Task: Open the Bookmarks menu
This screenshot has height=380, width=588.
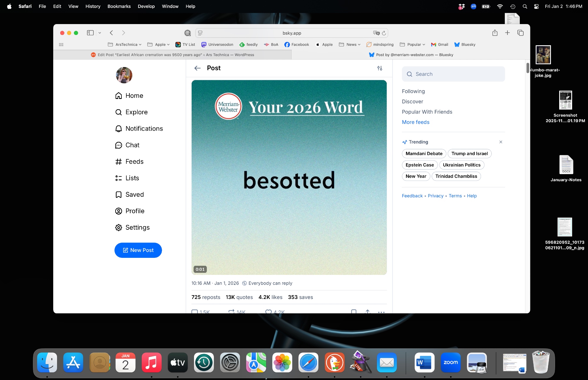Action: pyautogui.click(x=119, y=6)
